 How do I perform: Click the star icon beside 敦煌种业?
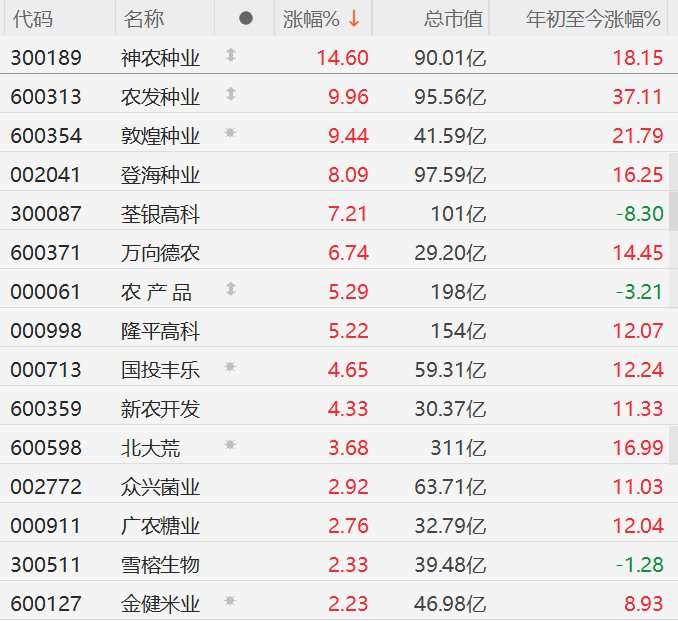click(230, 133)
